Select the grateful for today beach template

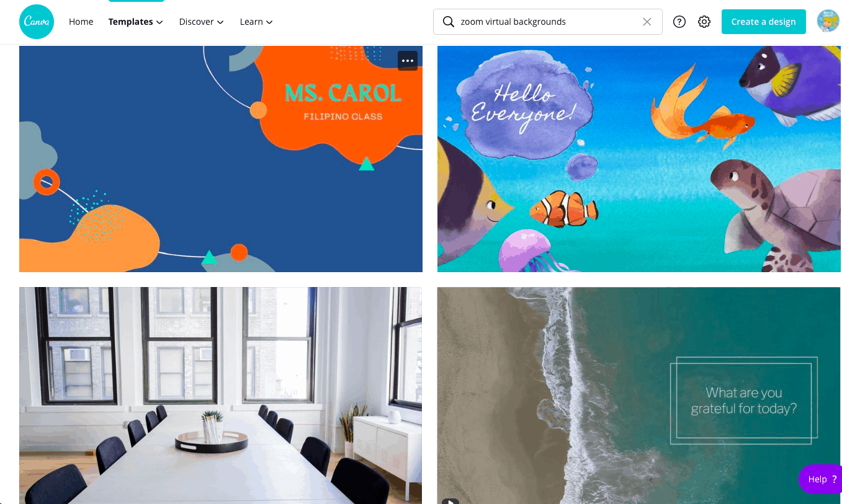[639, 396]
